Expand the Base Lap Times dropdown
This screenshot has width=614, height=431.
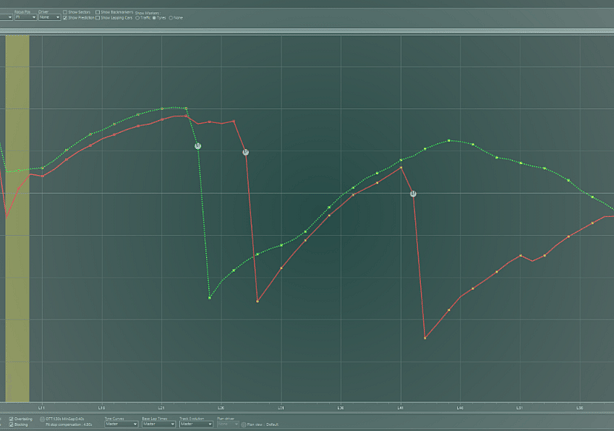click(x=157, y=424)
